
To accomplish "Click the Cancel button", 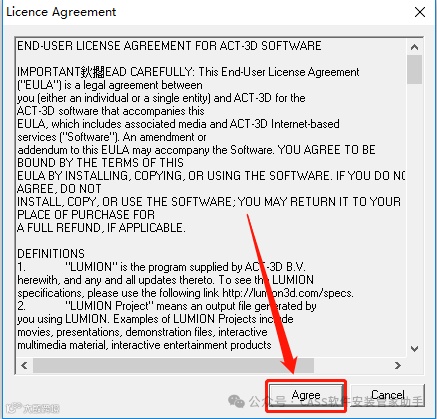I will tap(388, 395).
